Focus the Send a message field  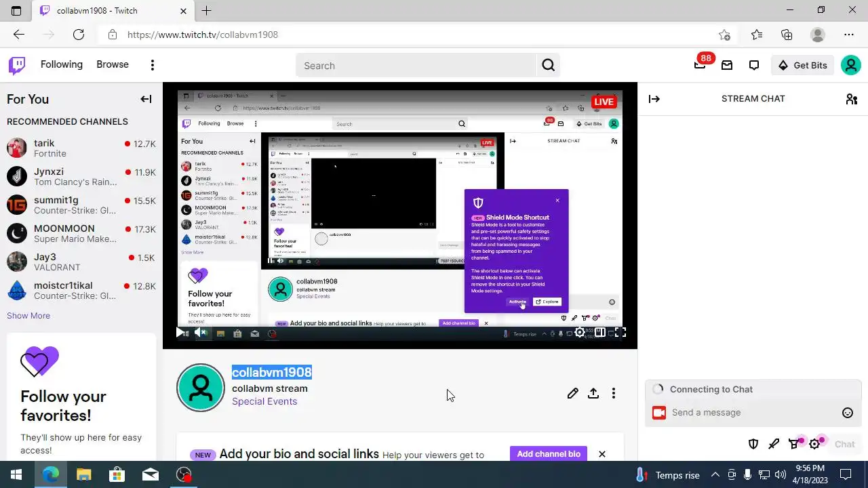(753, 413)
